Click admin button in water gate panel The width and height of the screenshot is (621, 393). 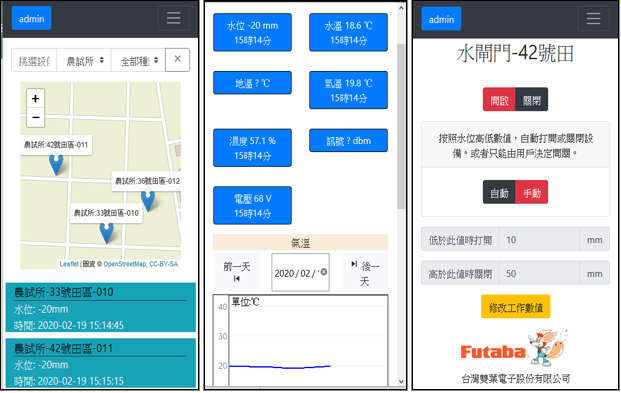441,19
